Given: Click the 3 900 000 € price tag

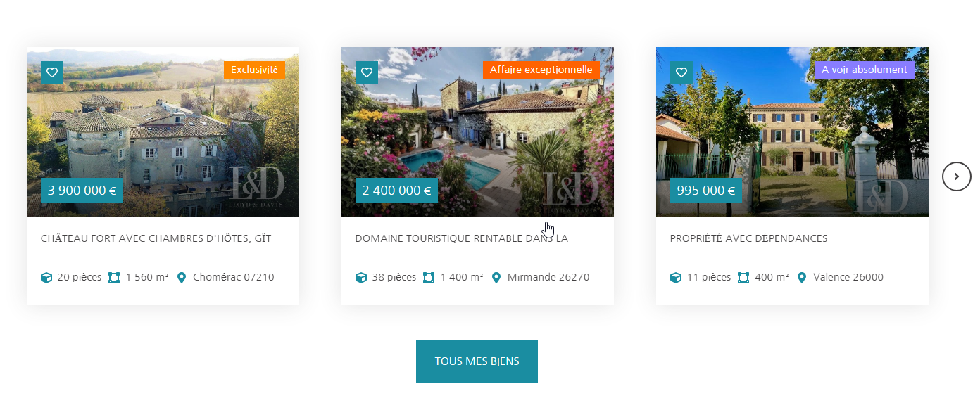Looking at the screenshot, I should pos(82,191).
